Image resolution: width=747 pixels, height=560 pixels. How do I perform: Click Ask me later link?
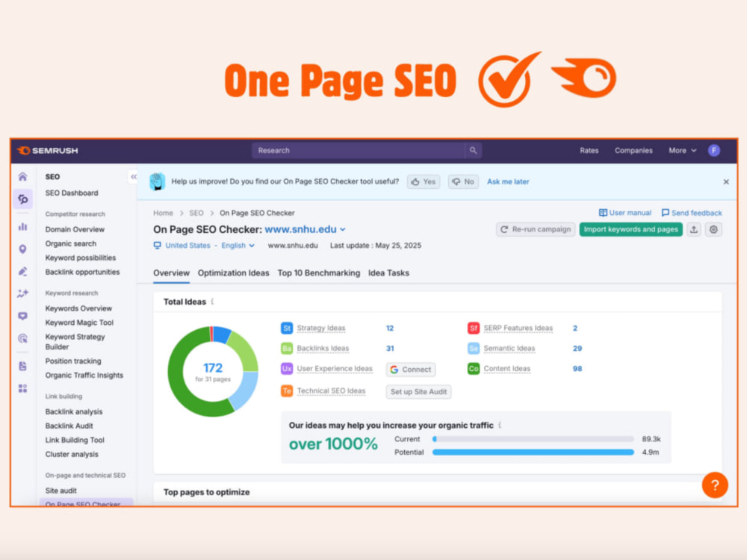pyautogui.click(x=508, y=182)
